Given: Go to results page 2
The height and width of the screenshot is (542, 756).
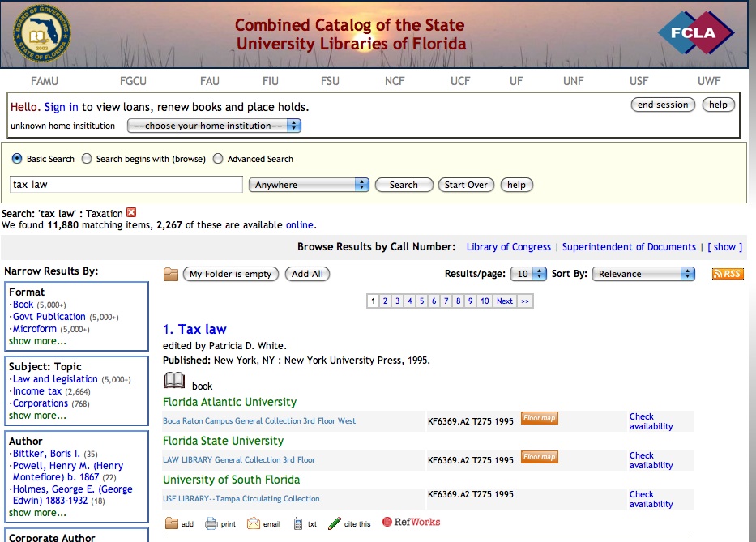Looking at the screenshot, I should click(385, 301).
